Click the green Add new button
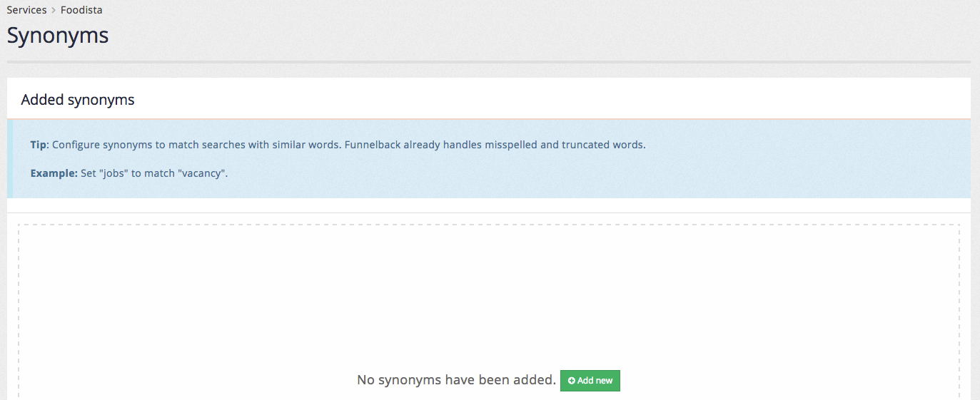This screenshot has width=980, height=400. 590,381
